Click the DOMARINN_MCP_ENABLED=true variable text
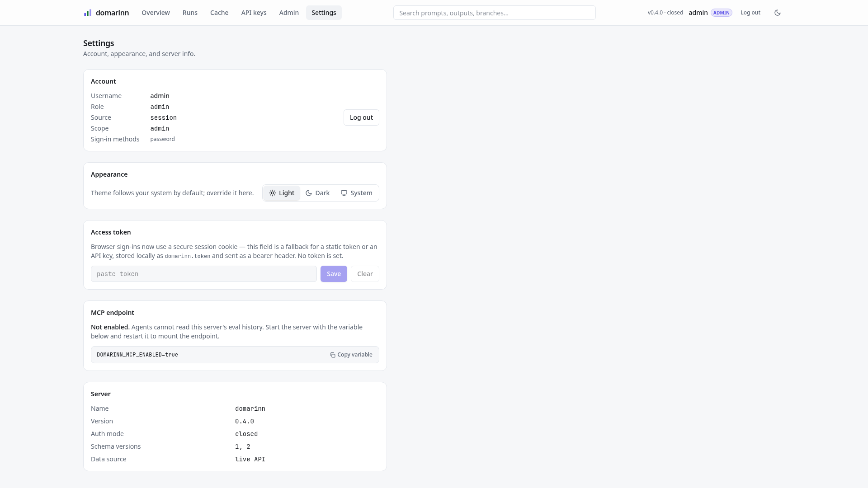Image resolution: width=868 pixels, height=488 pixels. tap(137, 355)
